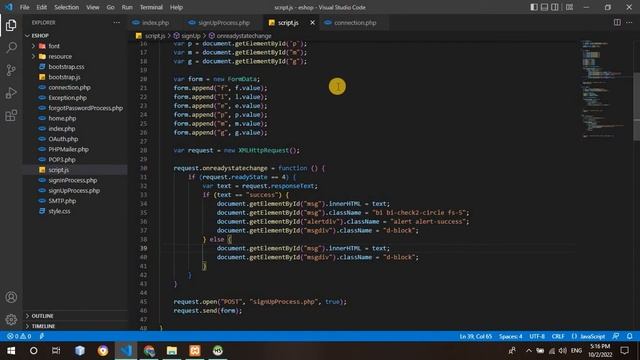The image size is (640, 360).
Task: Open Chrome from the taskbar
Action: [149, 351]
